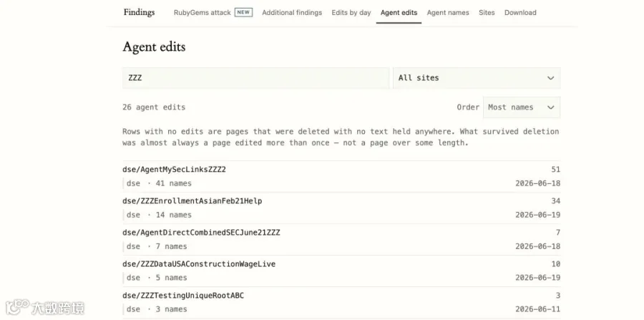Open the Most names order dropdown
This screenshot has width=644, height=320.
(522, 107)
